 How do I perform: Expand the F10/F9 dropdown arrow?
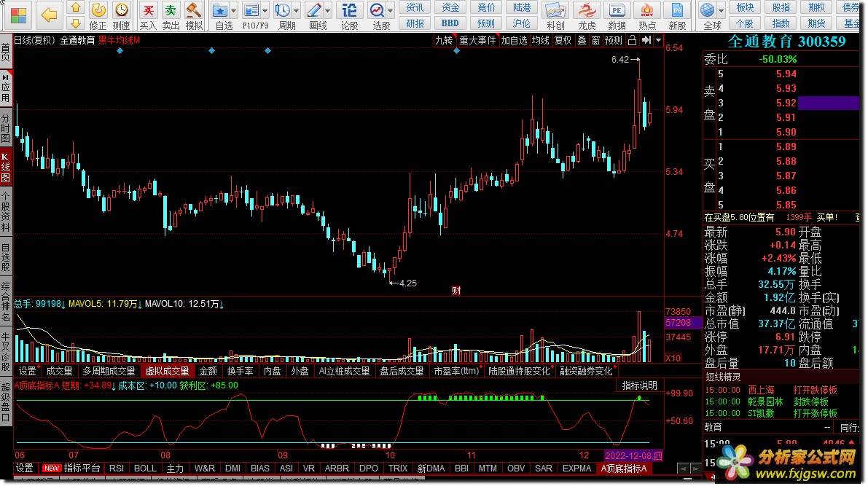click(265, 11)
